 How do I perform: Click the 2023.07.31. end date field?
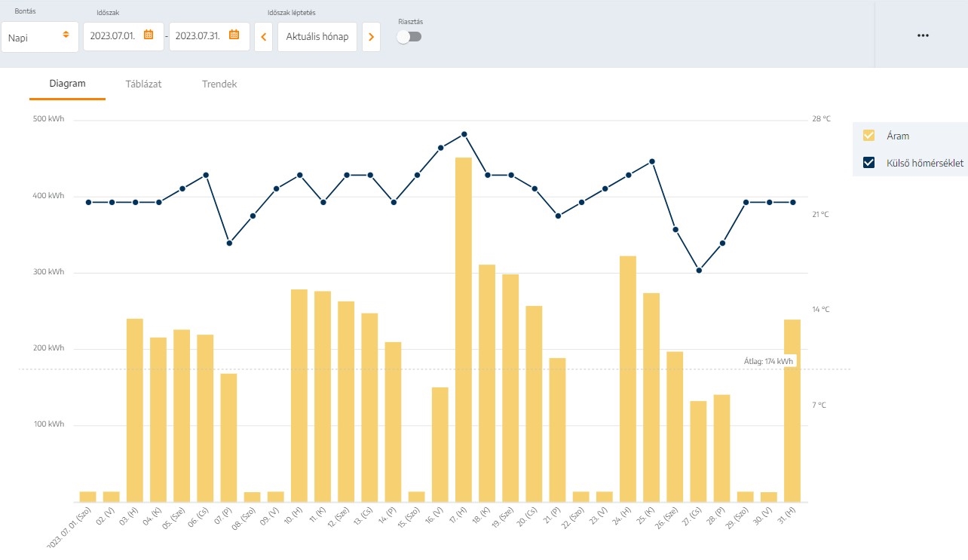pyautogui.click(x=198, y=36)
